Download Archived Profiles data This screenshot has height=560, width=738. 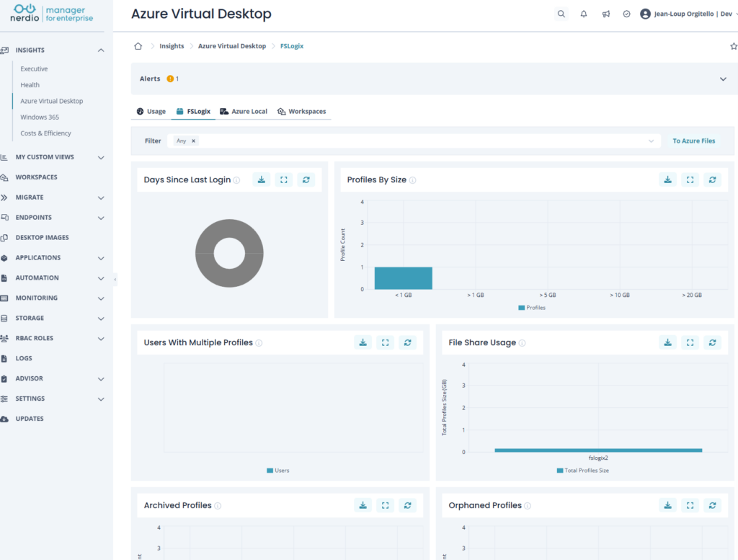(363, 505)
